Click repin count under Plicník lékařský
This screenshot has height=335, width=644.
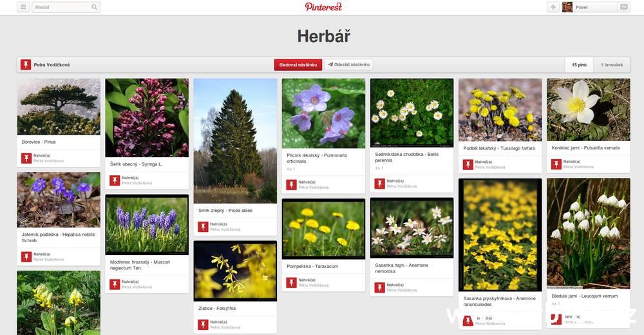pos(291,169)
